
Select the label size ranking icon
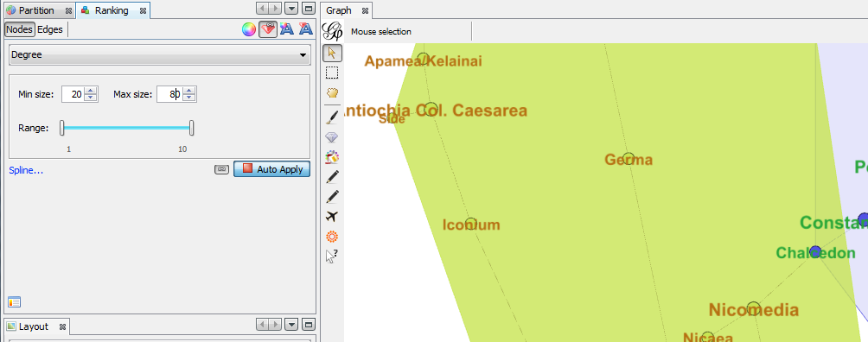pyautogui.click(x=305, y=29)
